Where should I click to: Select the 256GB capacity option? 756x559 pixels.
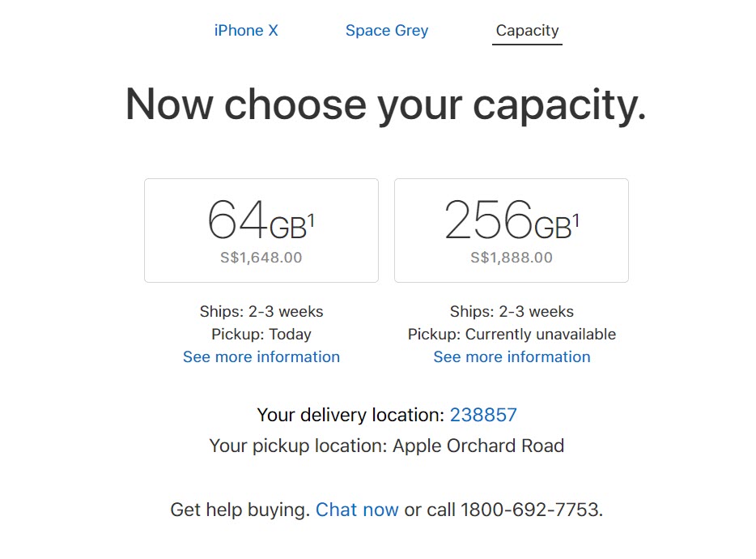511,229
